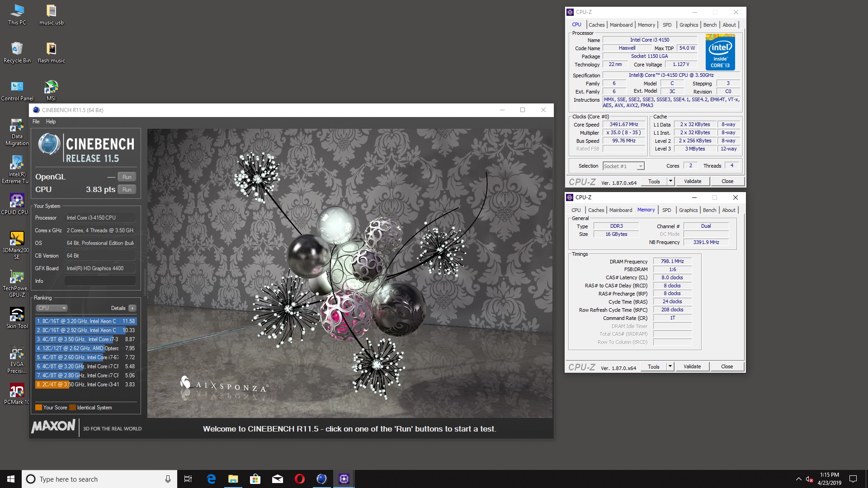Click the Cinebench rendered scene preview
The image size is (868, 488).
click(x=349, y=273)
